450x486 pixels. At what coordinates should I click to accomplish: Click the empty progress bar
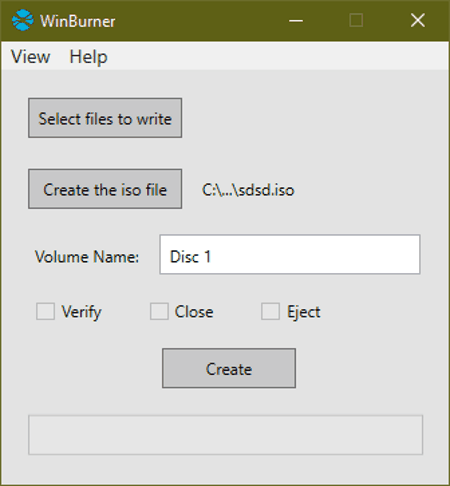[x=226, y=435]
